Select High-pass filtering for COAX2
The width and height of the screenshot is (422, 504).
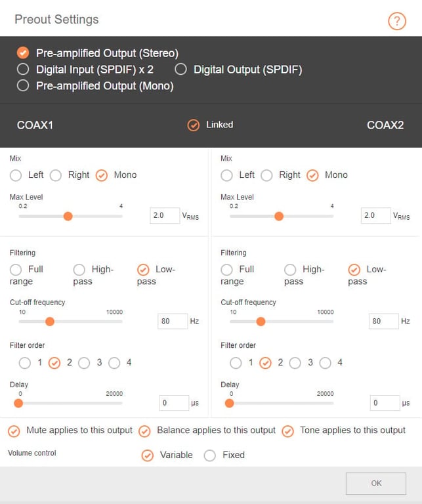coord(290,269)
